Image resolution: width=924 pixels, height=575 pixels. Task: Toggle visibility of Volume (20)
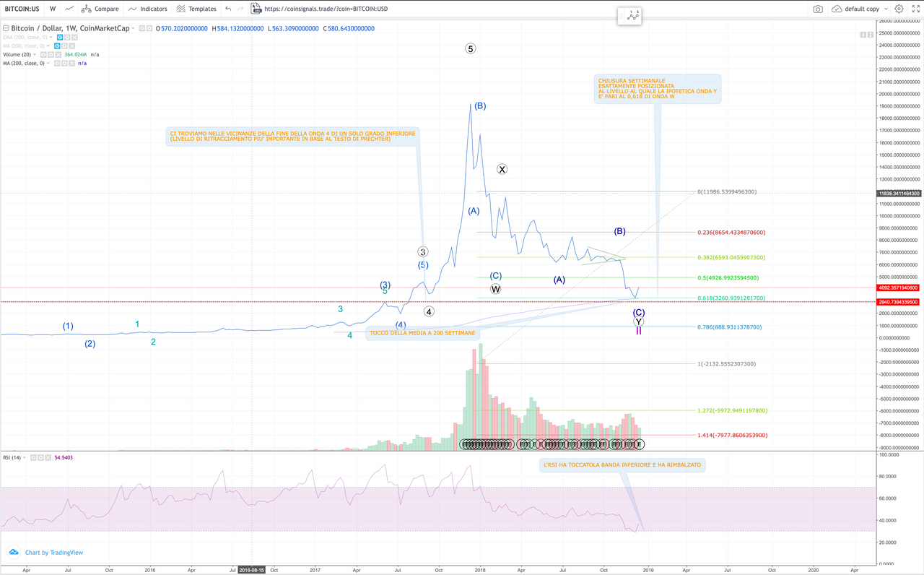coord(43,55)
